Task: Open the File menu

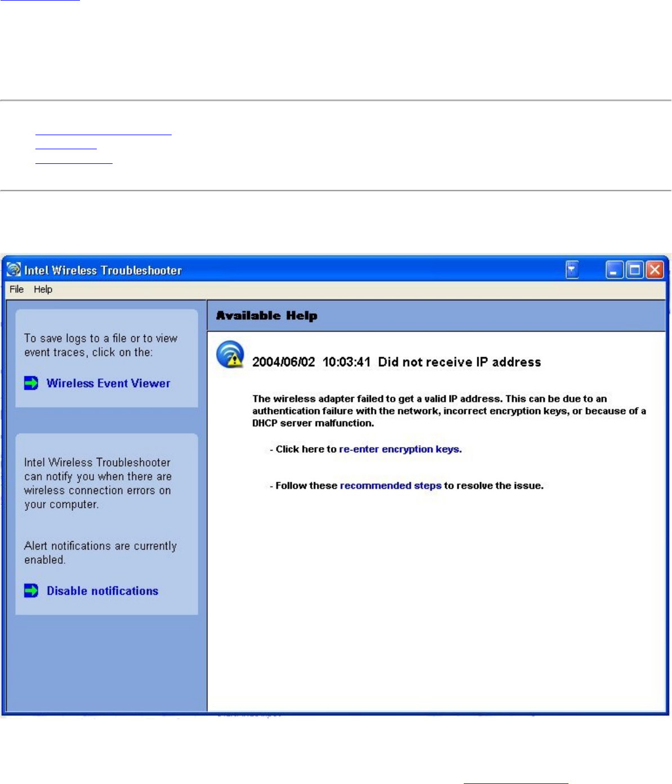Action: click(x=16, y=289)
